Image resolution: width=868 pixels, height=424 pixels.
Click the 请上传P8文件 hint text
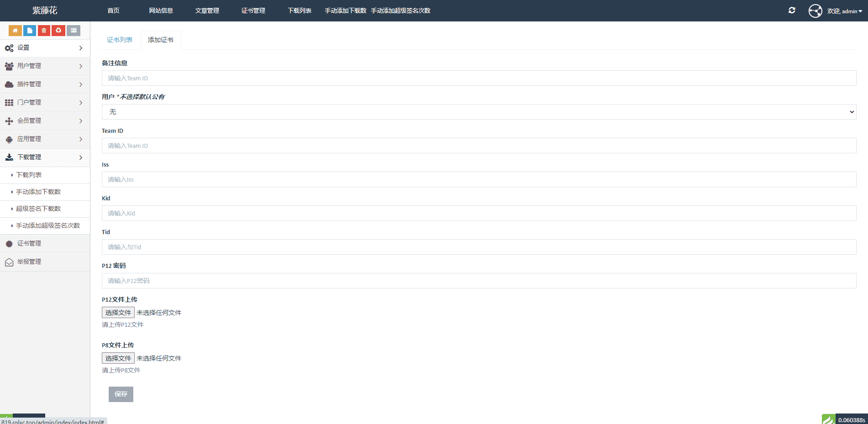point(121,370)
